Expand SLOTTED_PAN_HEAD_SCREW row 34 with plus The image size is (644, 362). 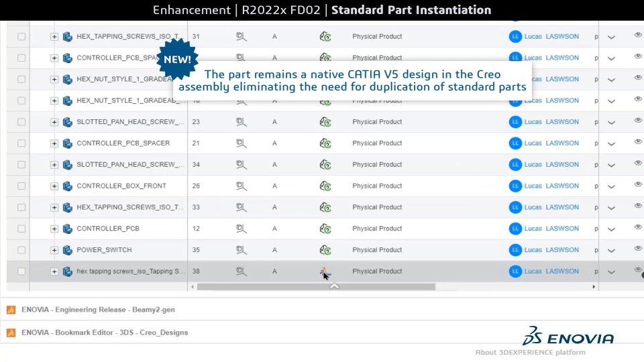54,165
